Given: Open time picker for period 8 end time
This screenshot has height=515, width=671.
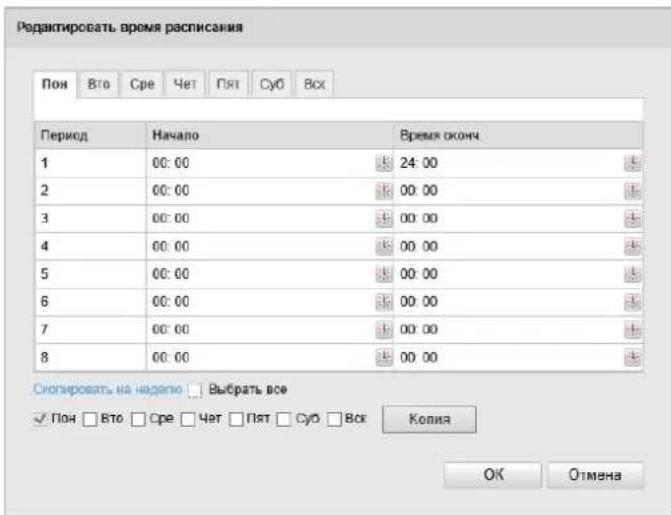Looking at the screenshot, I should pyautogui.click(x=632, y=357).
